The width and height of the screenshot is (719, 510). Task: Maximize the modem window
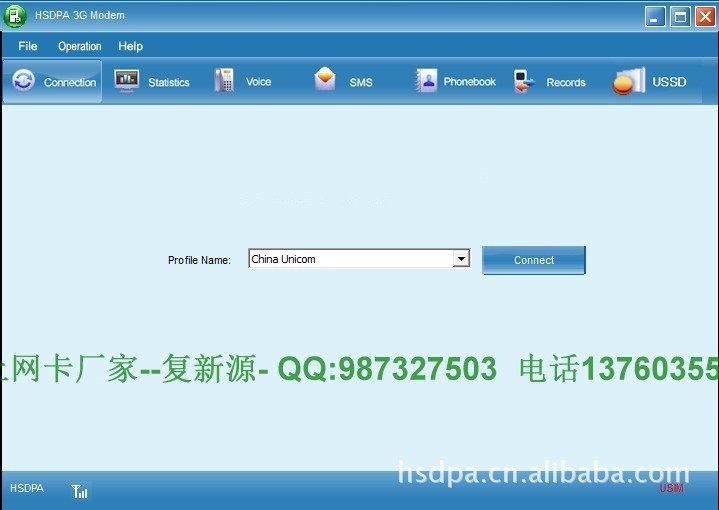pos(680,17)
